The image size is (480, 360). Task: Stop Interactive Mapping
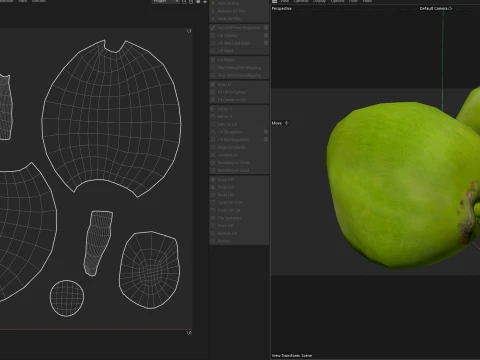coord(239,75)
